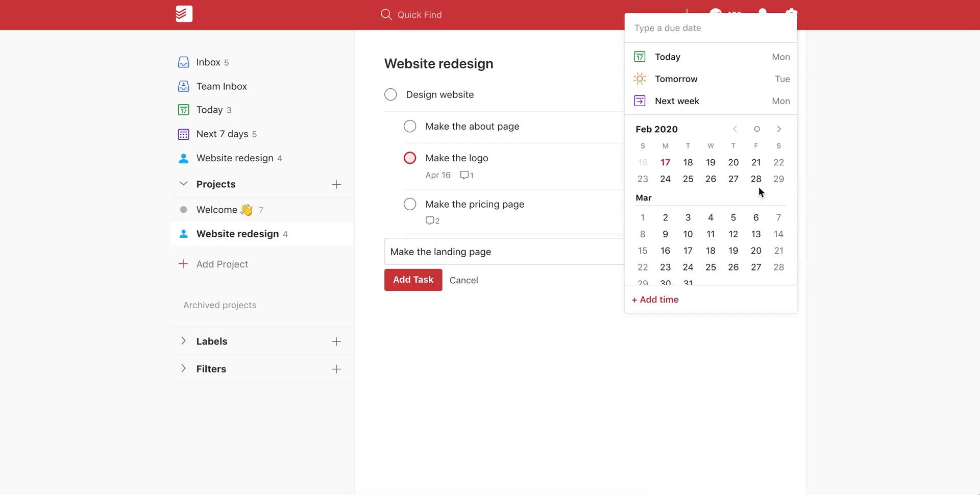
Task: Select March 10 in calendar
Action: coord(688,234)
